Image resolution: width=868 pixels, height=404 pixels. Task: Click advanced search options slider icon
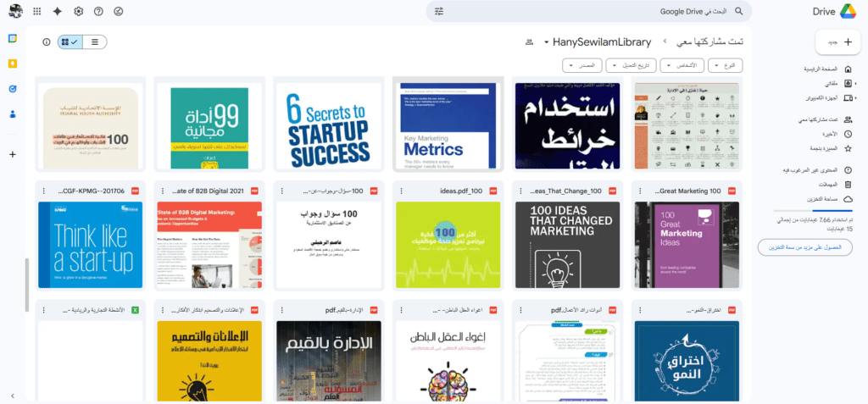click(439, 12)
